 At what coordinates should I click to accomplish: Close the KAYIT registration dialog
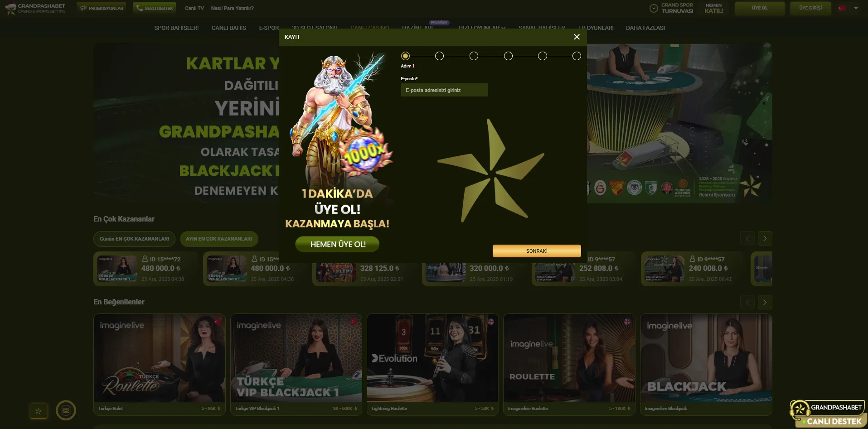(x=577, y=37)
